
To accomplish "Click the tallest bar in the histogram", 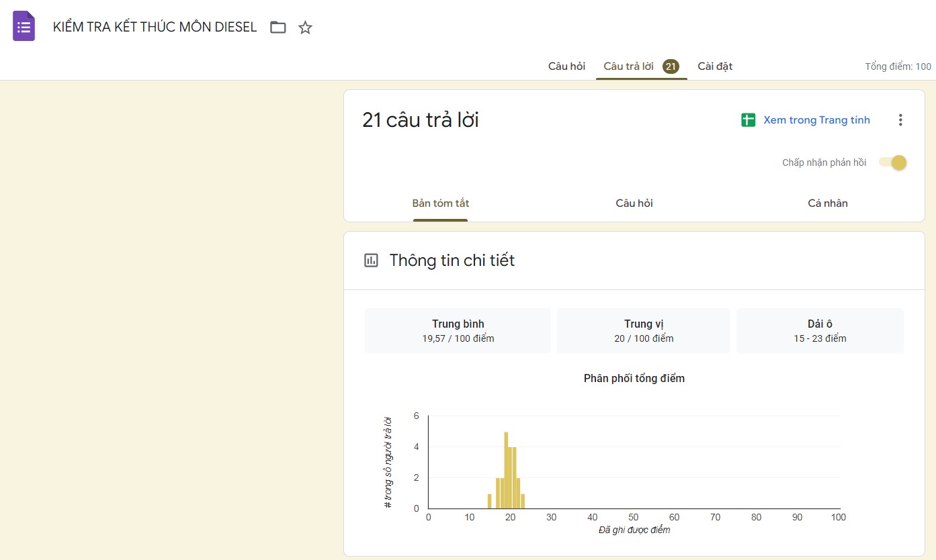I will coord(506,470).
